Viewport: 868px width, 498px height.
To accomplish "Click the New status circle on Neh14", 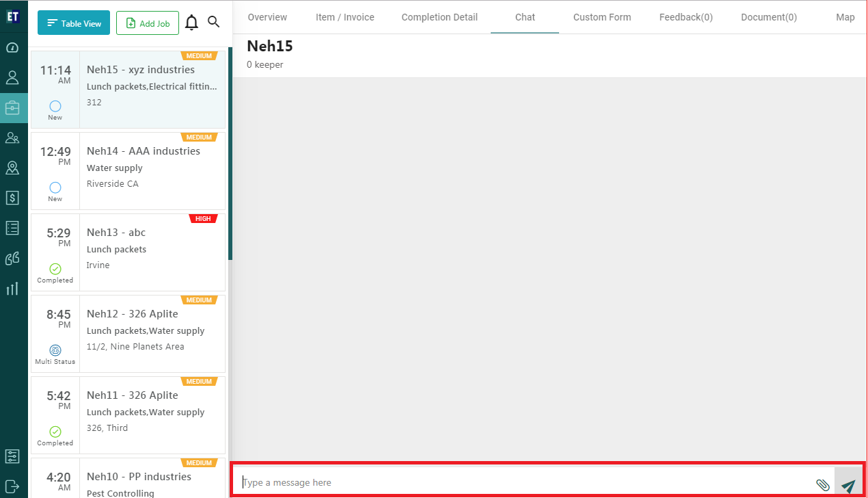I will pos(55,187).
